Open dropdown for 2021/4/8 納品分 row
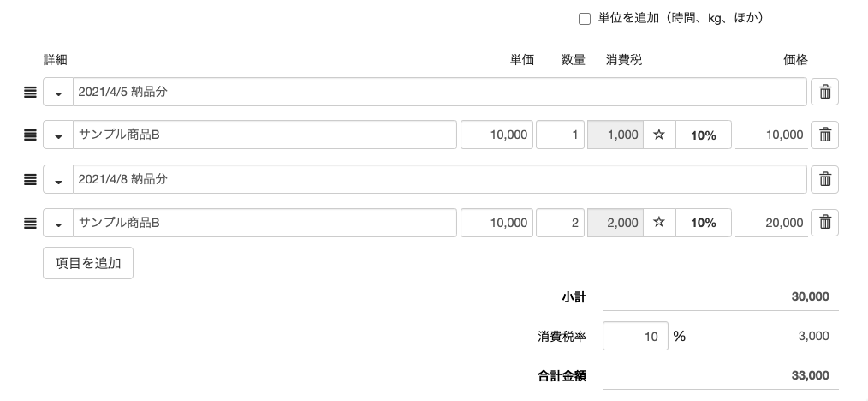Image resolution: width=868 pixels, height=401 pixels. (x=58, y=179)
